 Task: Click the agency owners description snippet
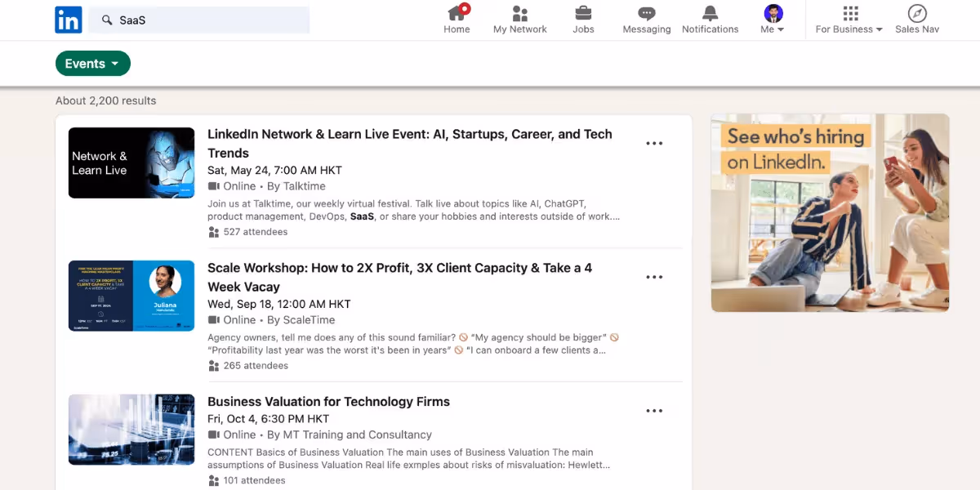(414, 344)
